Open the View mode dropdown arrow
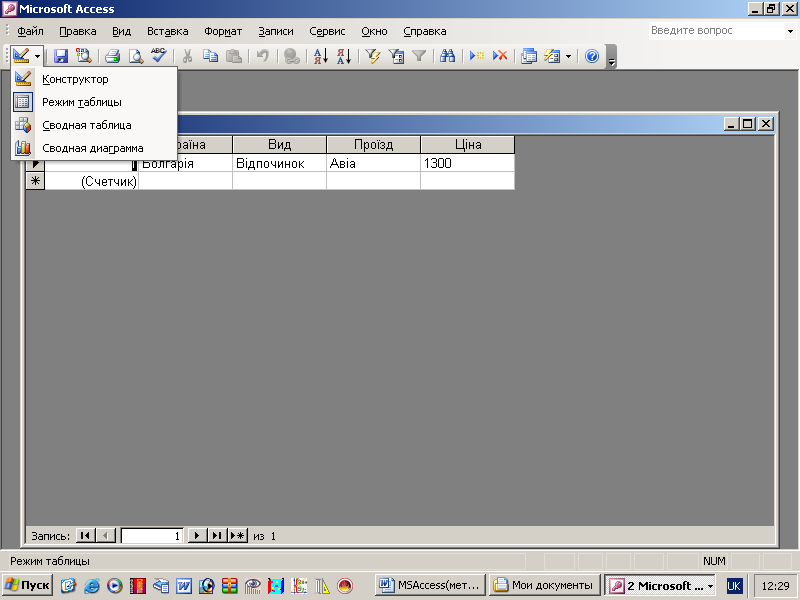This screenshot has height=600, width=800. (x=37, y=56)
